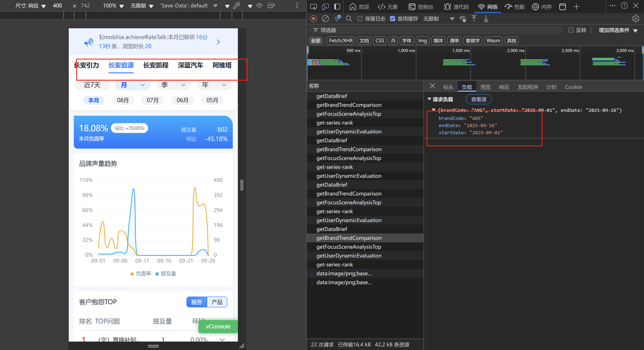Select the getFocusSceneAnalysisTop request at top
The width and height of the screenshot is (644, 350).
(348, 114)
